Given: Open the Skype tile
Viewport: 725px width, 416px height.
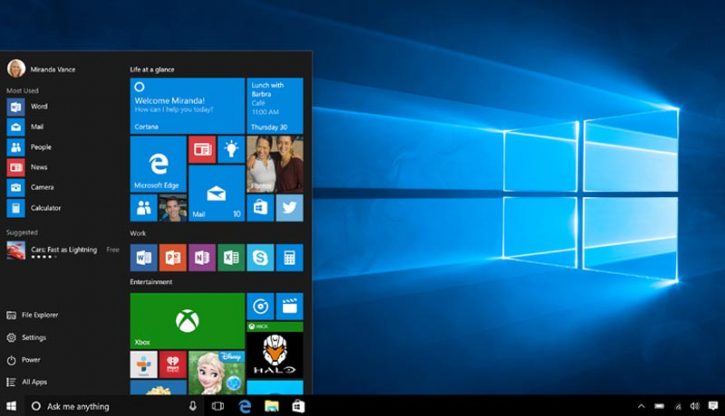Looking at the screenshot, I should (x=260, y=258).
